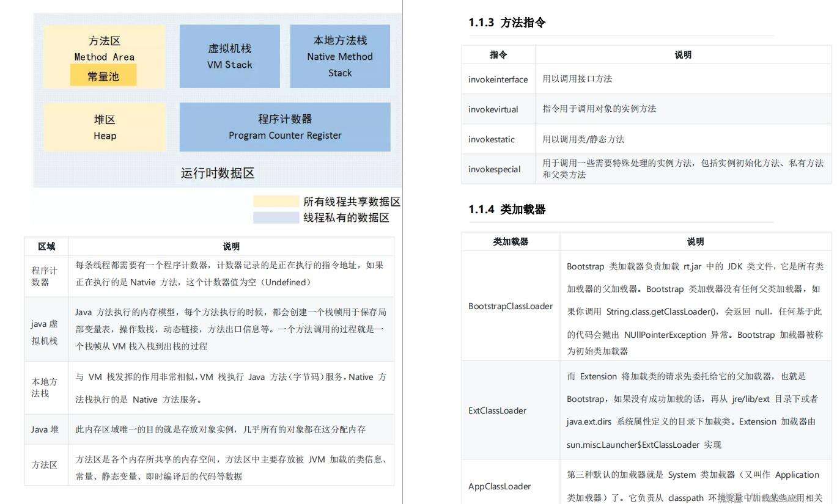Screen dimensions: 837x504
Task: Click the 本地方法栈 Native Method Stack box
Action: pyautogui.click(x=340, y=56)
